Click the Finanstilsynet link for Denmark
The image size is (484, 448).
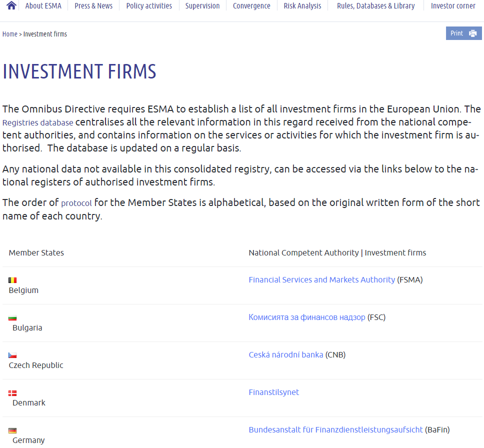click(273, 392)
